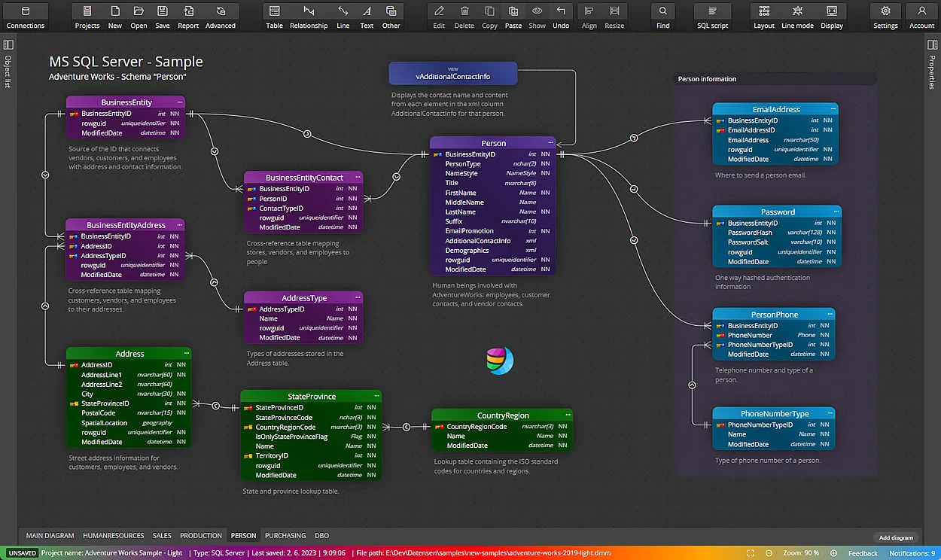Click the Edit toolbar icon

click(439, 17)
